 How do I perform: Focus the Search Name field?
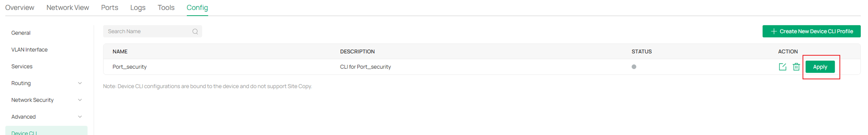[x=148, y=31]
